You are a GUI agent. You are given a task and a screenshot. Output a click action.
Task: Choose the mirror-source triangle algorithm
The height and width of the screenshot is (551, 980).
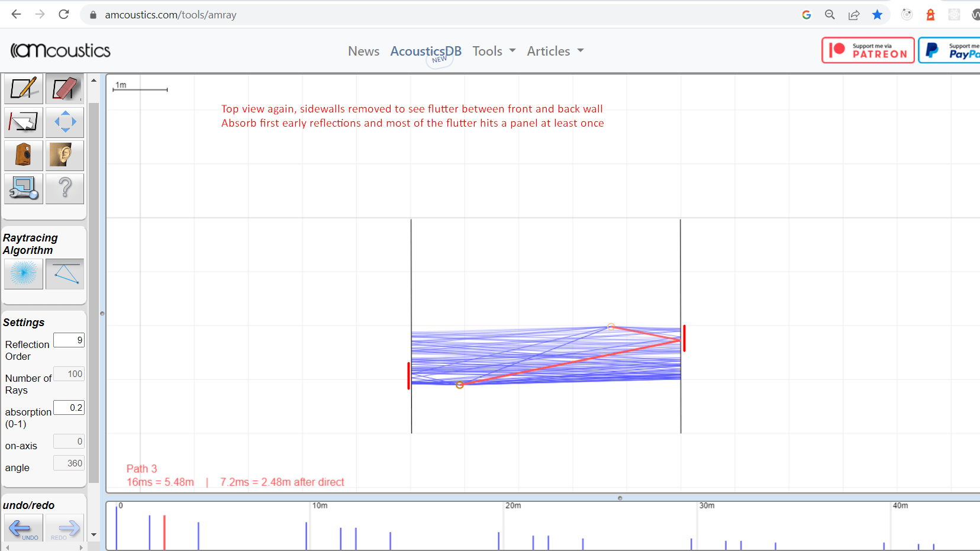tap(65, 273)
